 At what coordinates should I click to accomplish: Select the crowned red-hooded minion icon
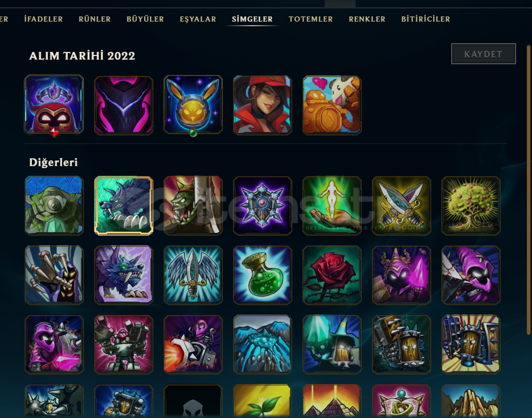click(x=54, y=105)
